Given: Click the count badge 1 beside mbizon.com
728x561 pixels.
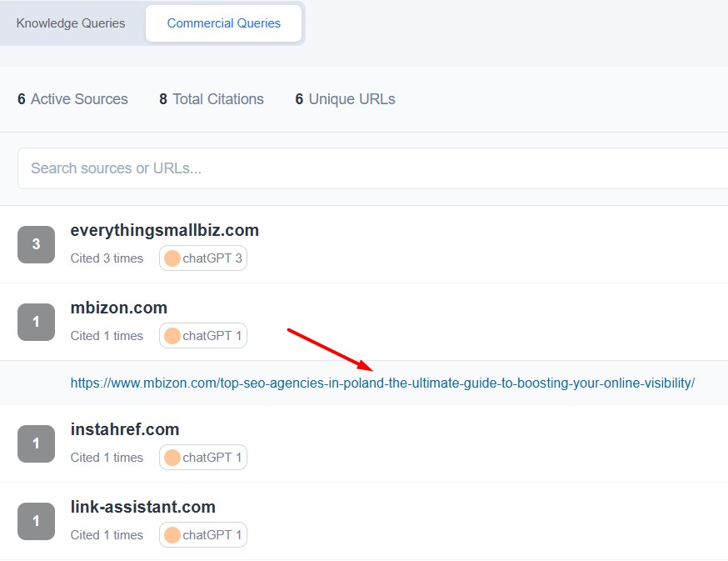Looking at the screenshot, I should click(x=36, y=322).
